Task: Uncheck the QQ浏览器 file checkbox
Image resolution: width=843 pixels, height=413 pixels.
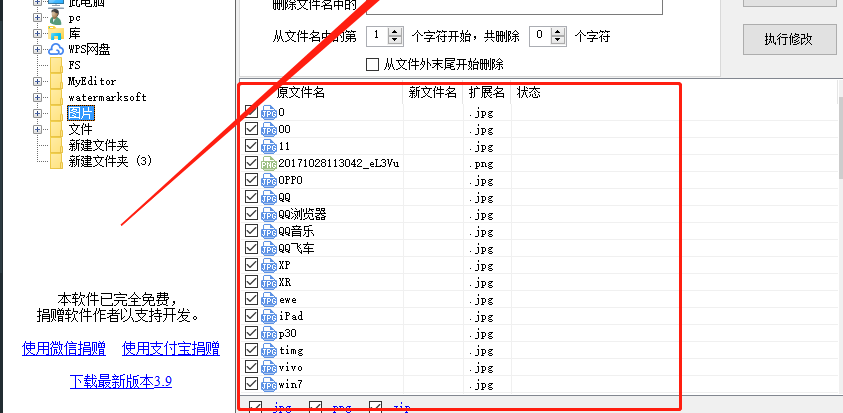Action: pyautogui.click(x=251, y=213)
